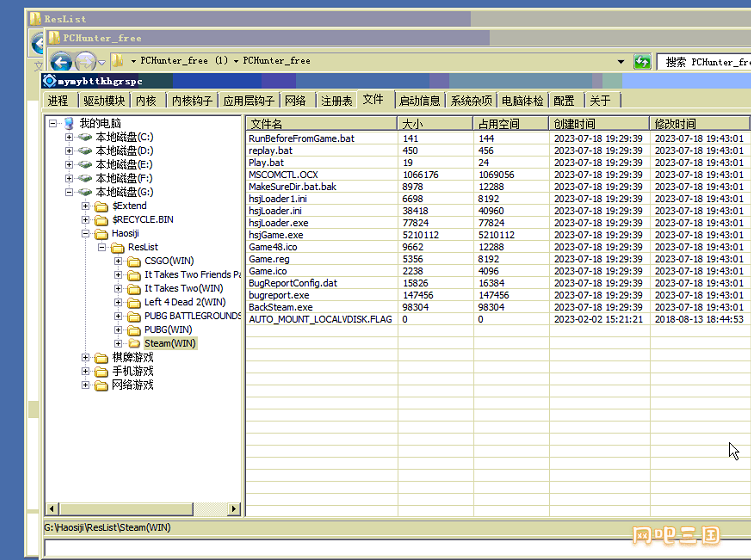Click the CSGO(WIN) folder icon
The image size is (751, 560).
pyautogui.click(x=134, y=261)
